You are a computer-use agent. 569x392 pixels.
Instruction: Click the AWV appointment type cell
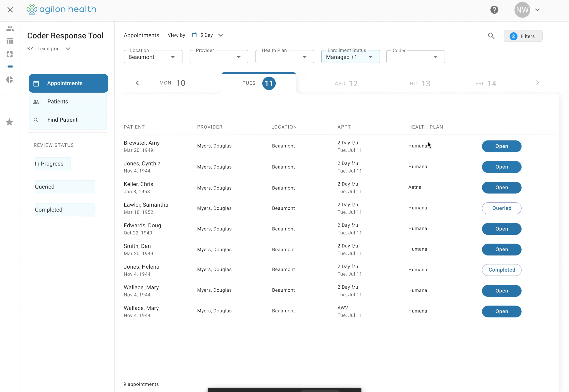(343, 308)
